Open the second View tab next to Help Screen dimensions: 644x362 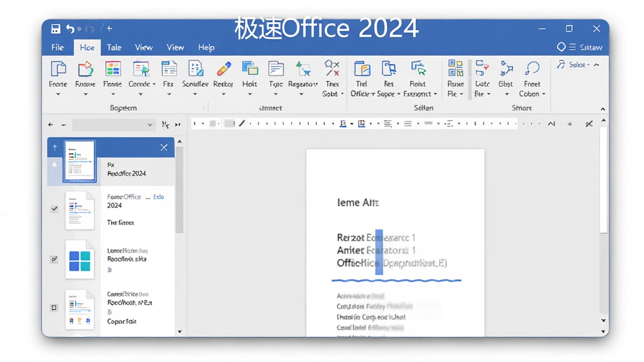coord(175,48)
